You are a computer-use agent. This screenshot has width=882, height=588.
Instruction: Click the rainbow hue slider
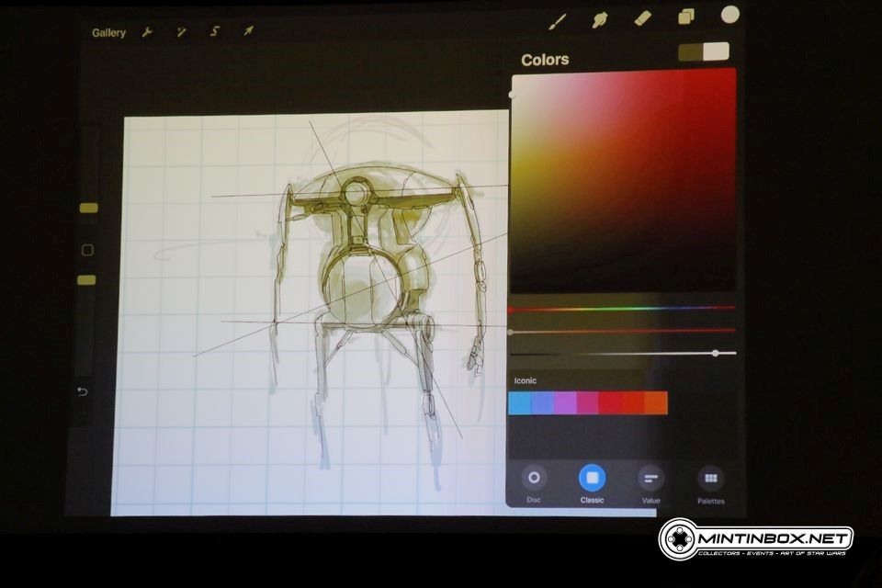click(x=622, y=309)
